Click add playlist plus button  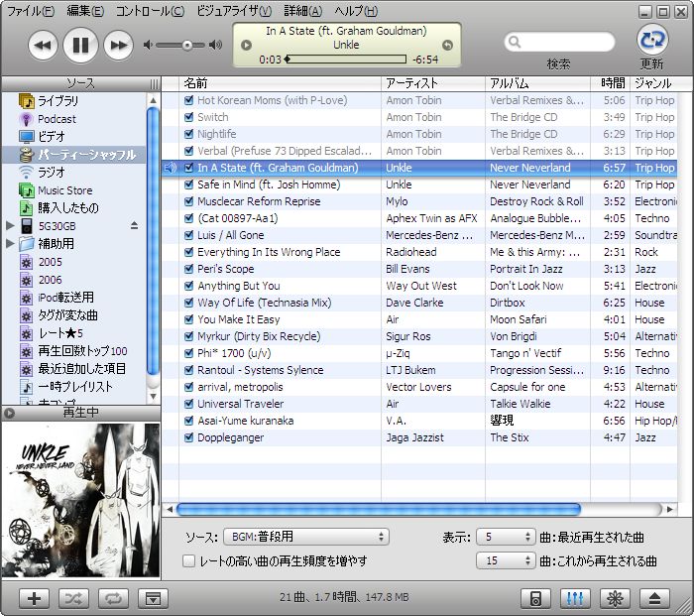pos(34,599)
